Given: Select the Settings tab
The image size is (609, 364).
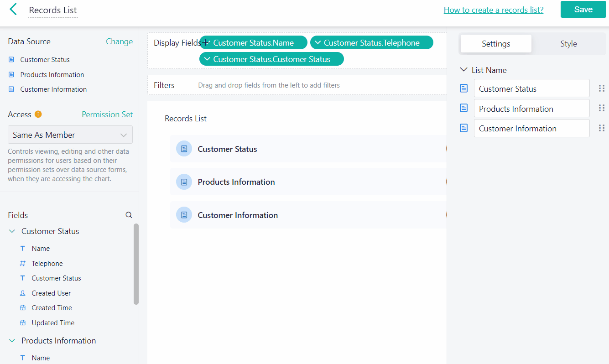Looking at the screenshot, I should coord(495,44).
